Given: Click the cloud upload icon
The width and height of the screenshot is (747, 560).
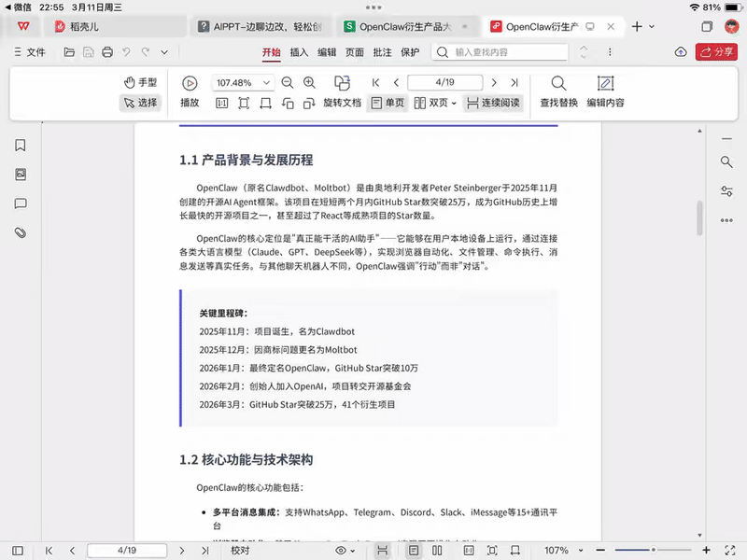Looking at the screenshot, I should (x=681, y=52).
